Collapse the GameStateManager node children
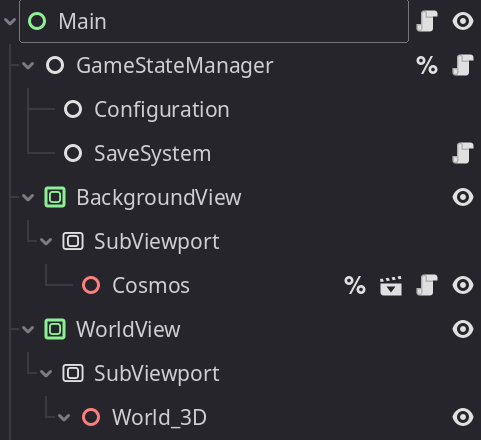This screenshot has height=440, width=481. [x=28, y=65]
